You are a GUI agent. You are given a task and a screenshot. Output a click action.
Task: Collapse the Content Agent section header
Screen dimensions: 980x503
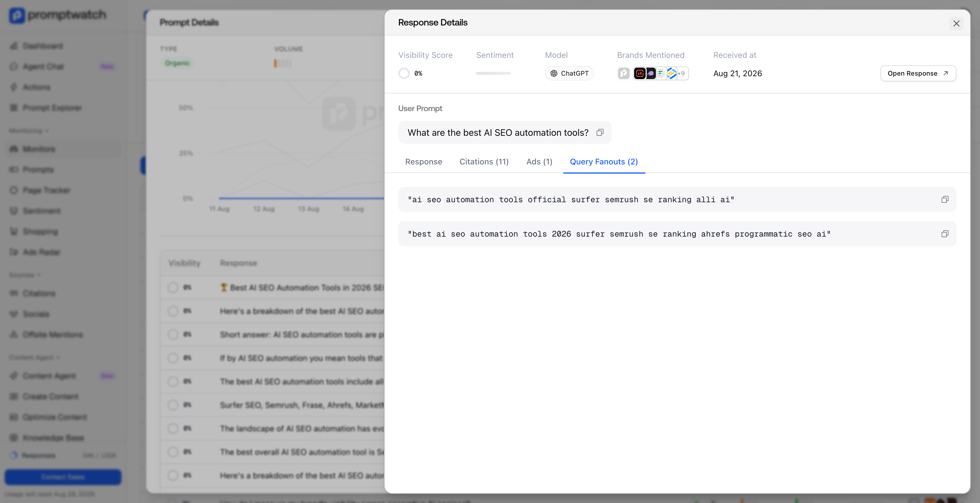coord(35,357)
